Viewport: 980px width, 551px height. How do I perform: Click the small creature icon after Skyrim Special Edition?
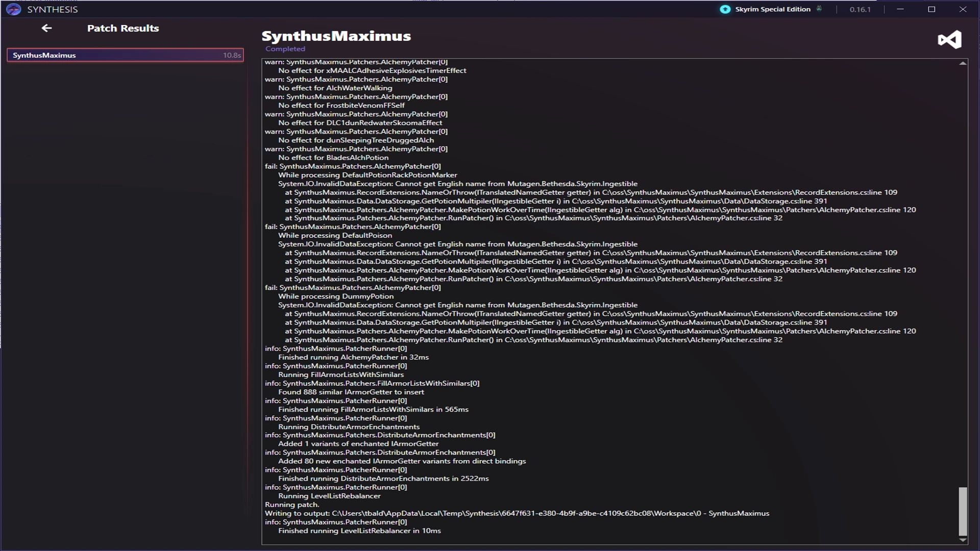pyautogui.click(x=820, y=9)
